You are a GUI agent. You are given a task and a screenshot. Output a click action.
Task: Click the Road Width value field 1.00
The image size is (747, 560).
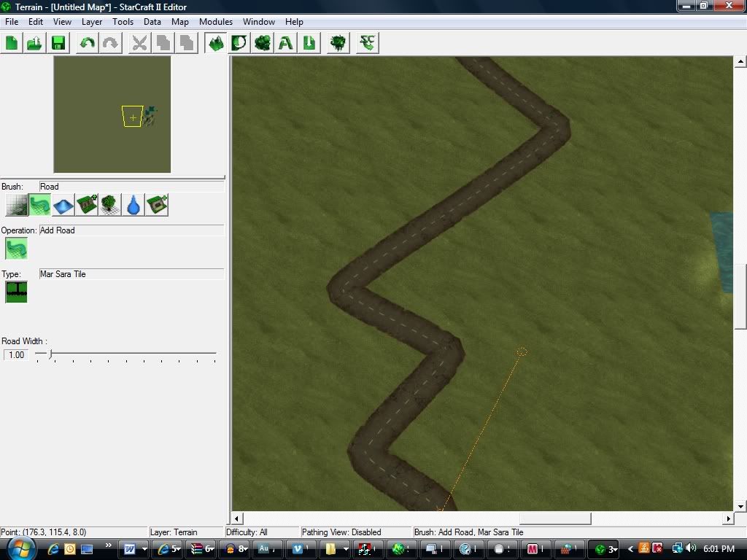tap(16, 355)
